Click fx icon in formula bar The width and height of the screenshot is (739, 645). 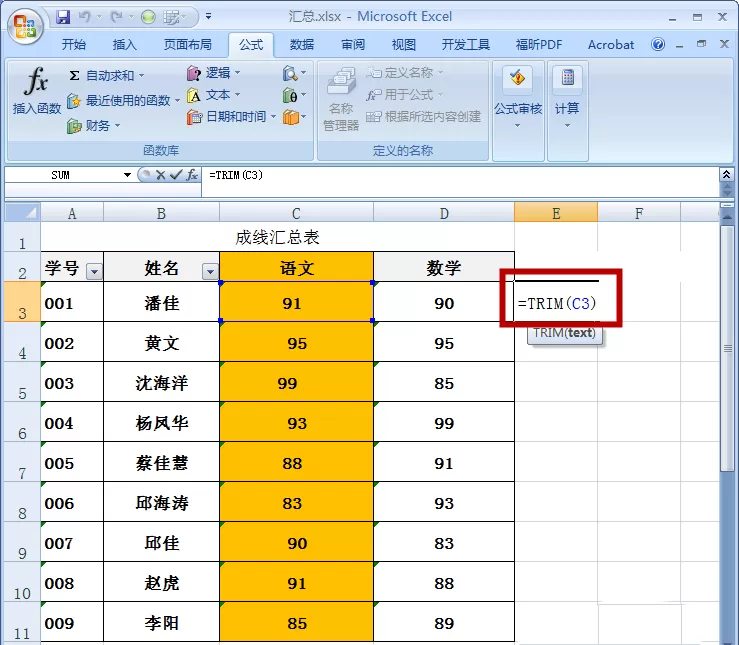click(x=191, y=175)
